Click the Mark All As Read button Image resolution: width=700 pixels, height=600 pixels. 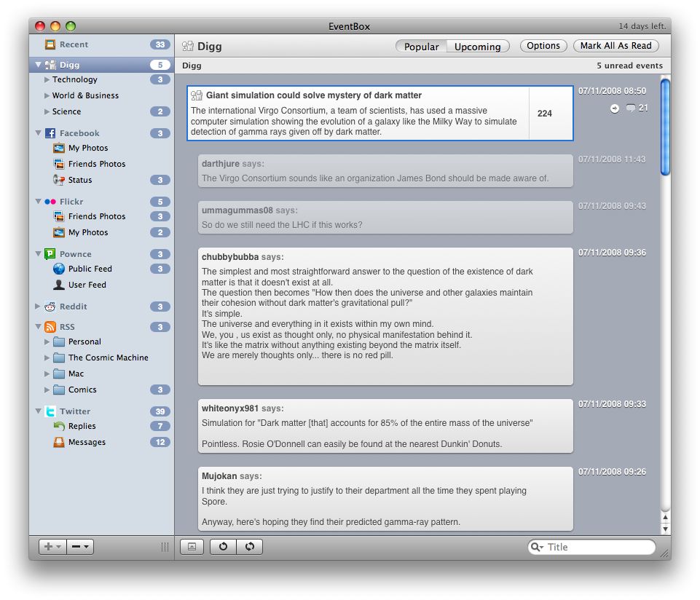click(x=616, y=45)
